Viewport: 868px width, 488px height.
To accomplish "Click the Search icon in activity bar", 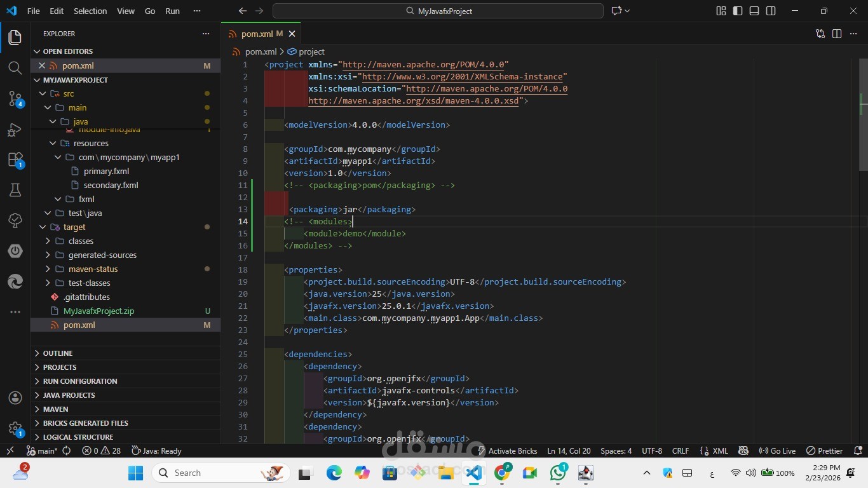I will (x=15, y=68).
